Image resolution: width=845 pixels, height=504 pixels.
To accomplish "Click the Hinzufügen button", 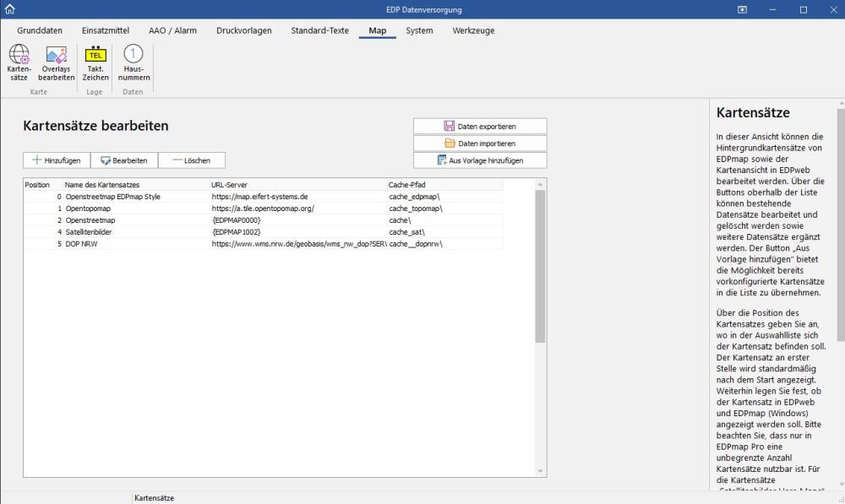I will pyautogui.click(x=57, y=160).
